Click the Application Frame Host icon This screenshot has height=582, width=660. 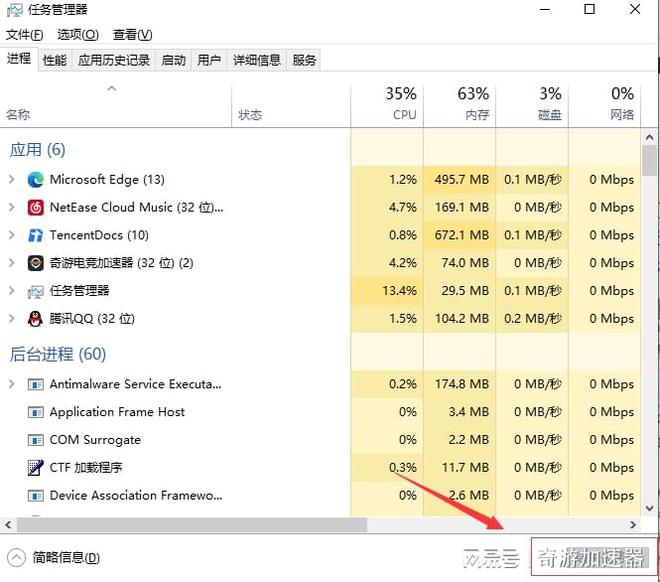[x=35, y=412]
